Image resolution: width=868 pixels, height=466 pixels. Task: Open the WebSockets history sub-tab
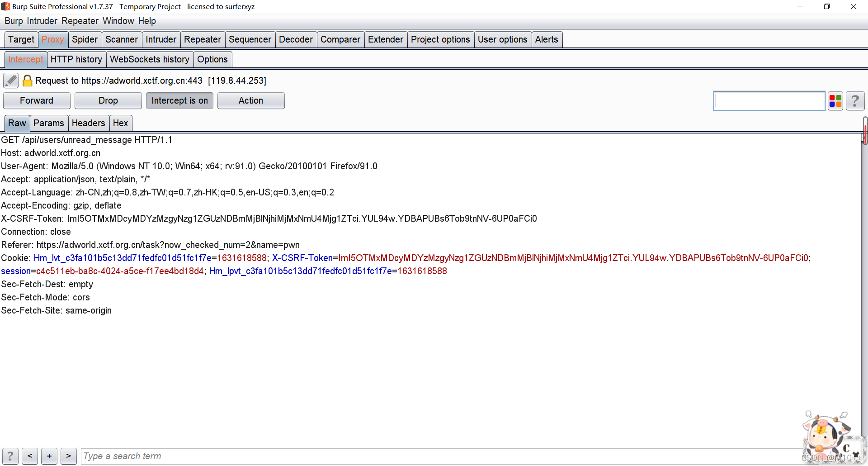150,59
